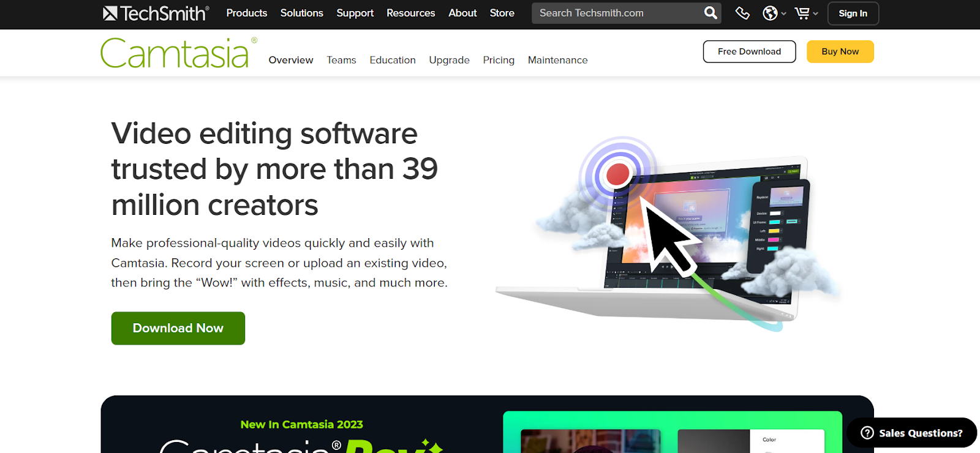Open the phone contact icon
This screenshot has width=980, height=453.
click(742, 13)
